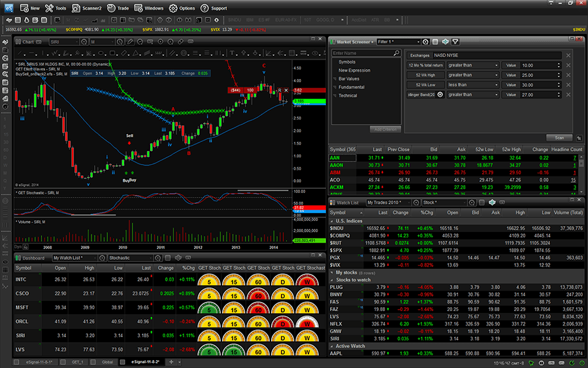Choose the Fibonacci circles tool
The image size is (588, 368).
(x=184, y=53)
